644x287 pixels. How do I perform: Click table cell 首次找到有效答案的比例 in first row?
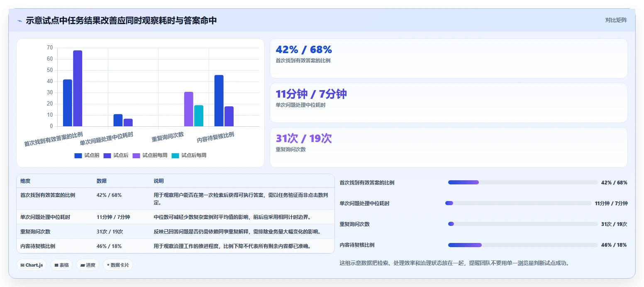48,195
